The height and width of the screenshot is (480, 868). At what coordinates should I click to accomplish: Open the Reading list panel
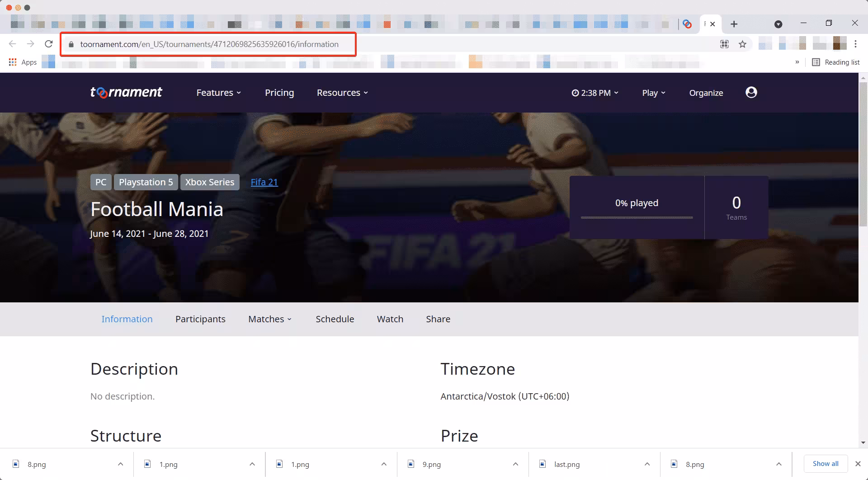pyautogui.click(x=836, y=62)
